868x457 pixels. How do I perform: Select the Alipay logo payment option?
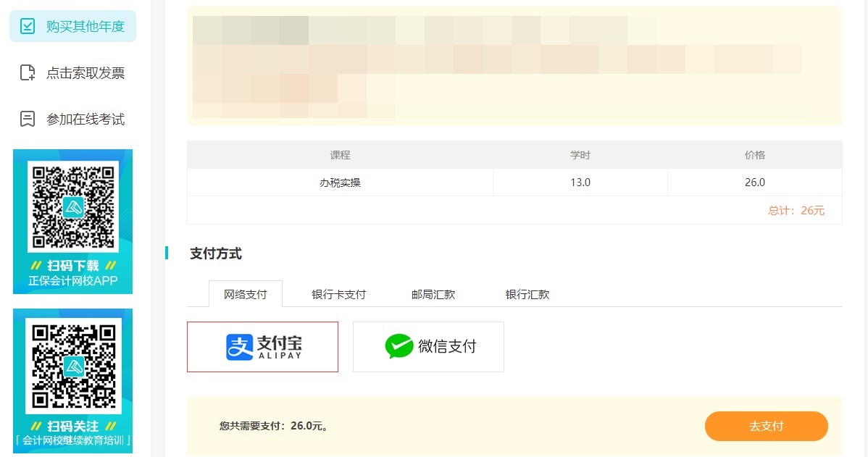262,347
